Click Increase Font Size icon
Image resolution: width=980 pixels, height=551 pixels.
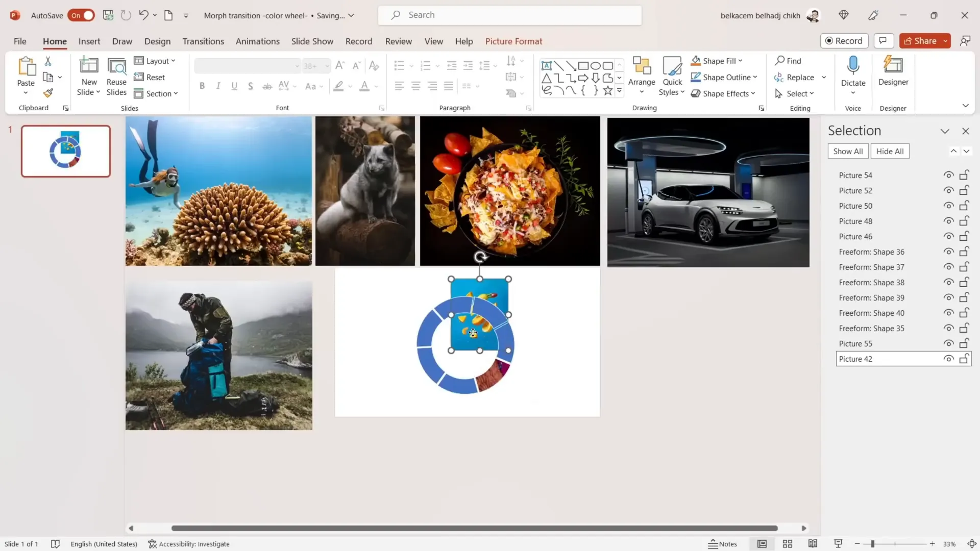340,65
